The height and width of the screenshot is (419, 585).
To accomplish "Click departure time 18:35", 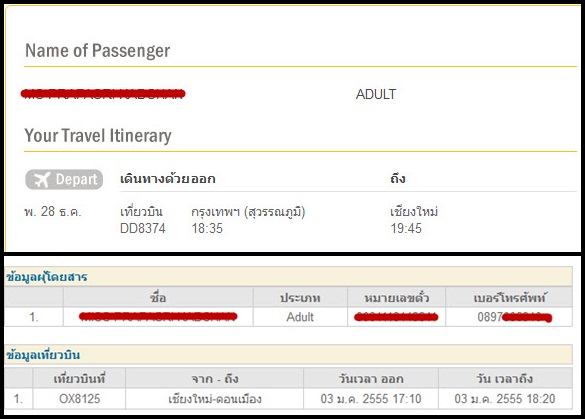I will point(207,228).
